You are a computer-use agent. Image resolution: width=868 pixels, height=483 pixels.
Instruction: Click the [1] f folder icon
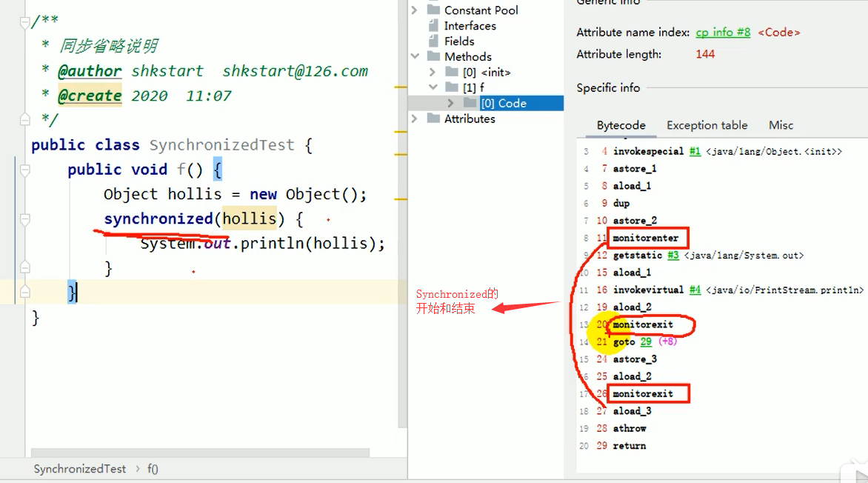453,87
